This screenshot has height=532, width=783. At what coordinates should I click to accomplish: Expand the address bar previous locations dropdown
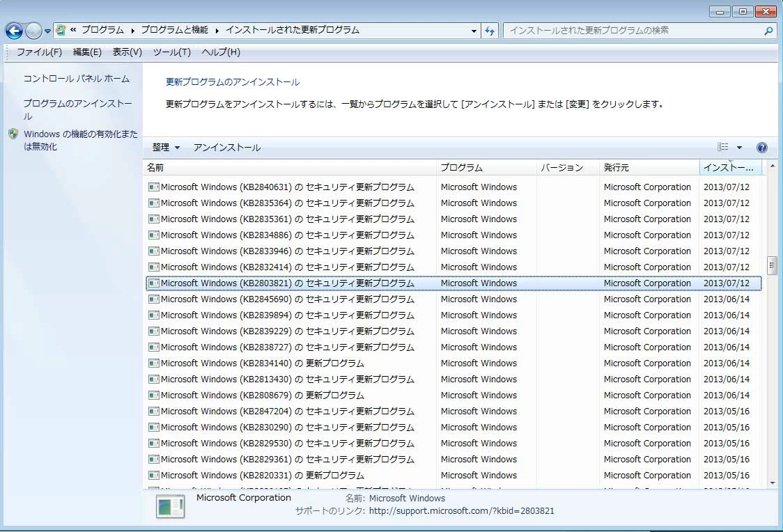(474, 31)
